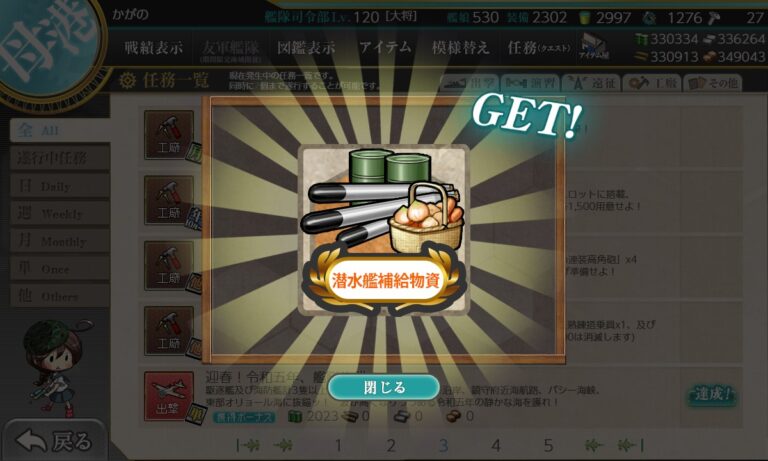Click the アイテム屋 shop icon
768x461 pixels.
[593, 47]
